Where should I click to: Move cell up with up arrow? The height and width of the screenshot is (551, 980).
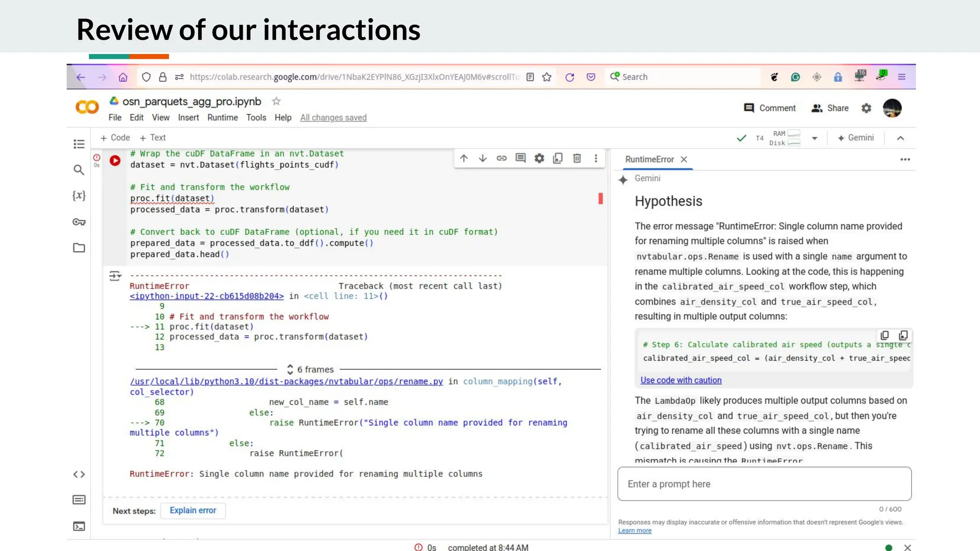click(464, 158)
